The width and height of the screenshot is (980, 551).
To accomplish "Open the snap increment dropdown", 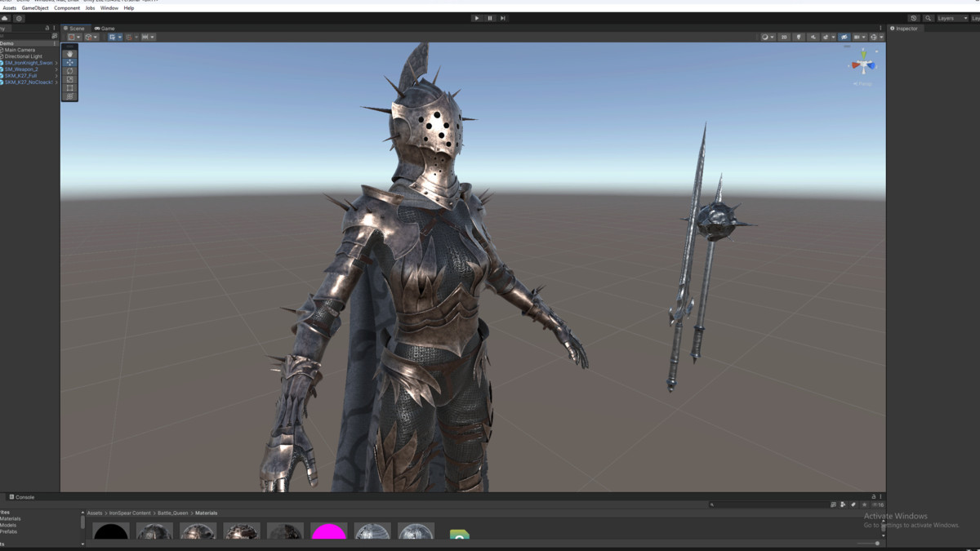I will click(149, 37).
